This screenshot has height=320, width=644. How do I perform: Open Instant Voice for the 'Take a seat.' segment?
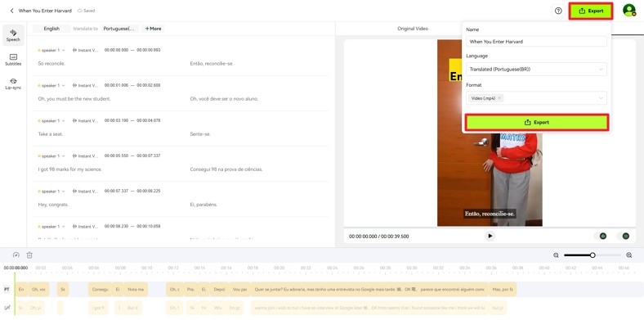pyautogui.click(x=86, y=120)
